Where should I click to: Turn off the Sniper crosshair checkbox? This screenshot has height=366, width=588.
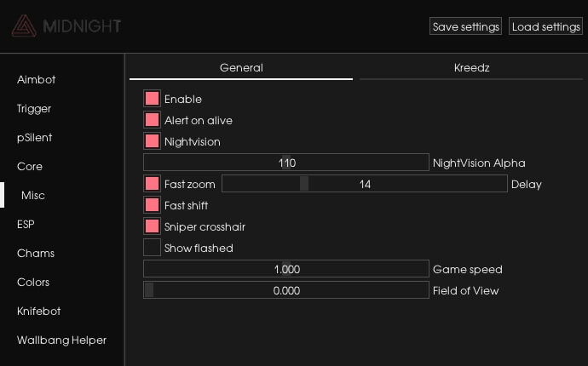pyautogui.click(x=153, y=226)
